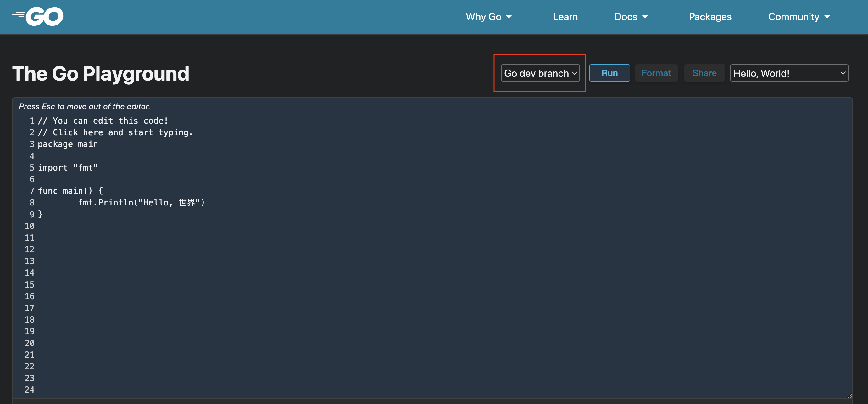Click the chevron on Go dev branch selector

point(575,73)
